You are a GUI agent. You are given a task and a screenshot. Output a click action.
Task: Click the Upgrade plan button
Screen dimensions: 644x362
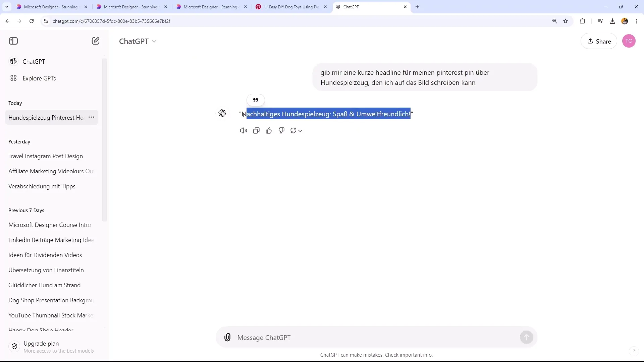tap(42, 344)
